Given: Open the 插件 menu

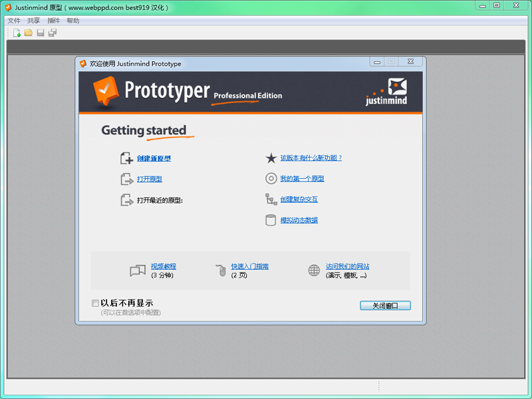Looking at the screenshot, I should 53,21.
